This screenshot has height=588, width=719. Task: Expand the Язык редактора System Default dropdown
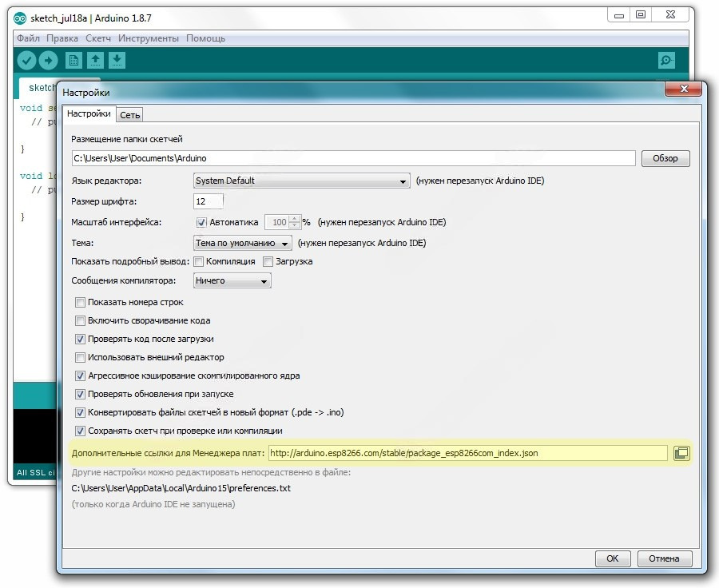(x=302, y=181)
